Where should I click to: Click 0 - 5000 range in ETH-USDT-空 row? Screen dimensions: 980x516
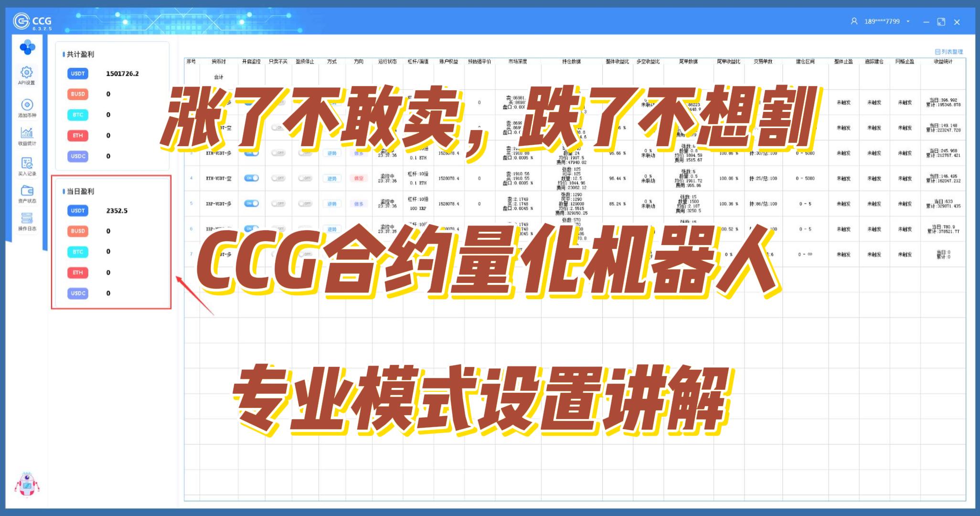805,179
